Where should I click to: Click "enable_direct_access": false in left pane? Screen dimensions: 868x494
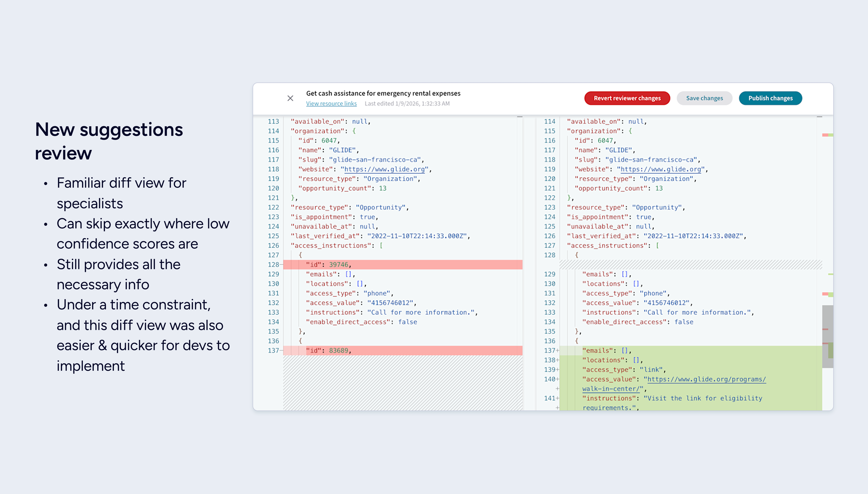pyautogui.click(x=361, y=322)
